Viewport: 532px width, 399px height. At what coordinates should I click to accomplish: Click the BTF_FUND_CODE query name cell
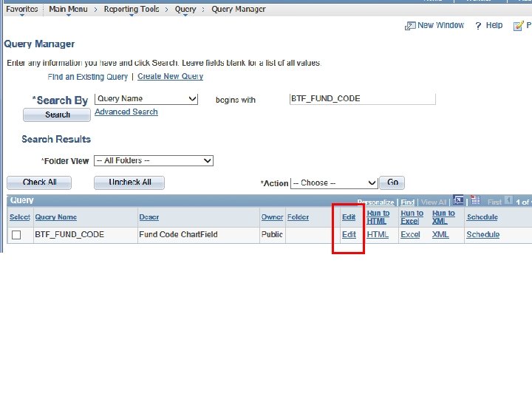[69, 234]
